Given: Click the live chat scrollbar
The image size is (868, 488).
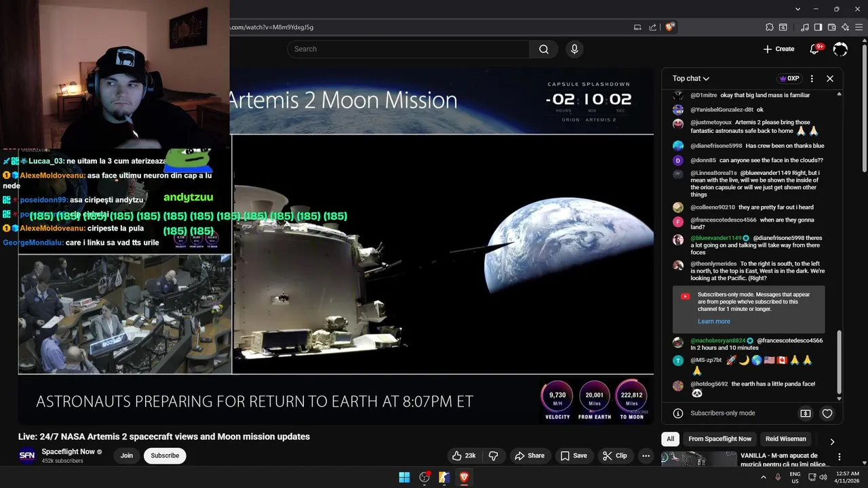Looking at the screenshot, I should click(840, 363).
